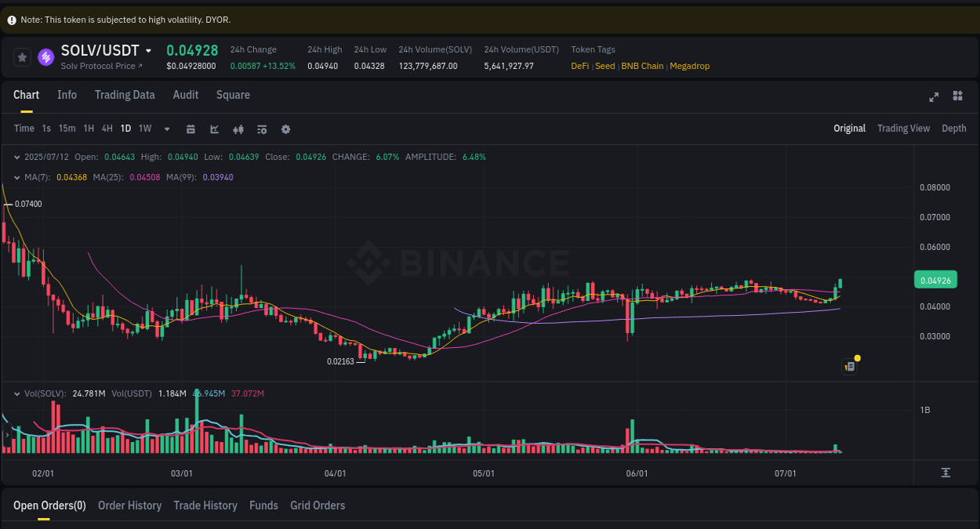Open extra timeframes dropdown next to 1W
Screen dimensions: 980x529
(166, 129)
